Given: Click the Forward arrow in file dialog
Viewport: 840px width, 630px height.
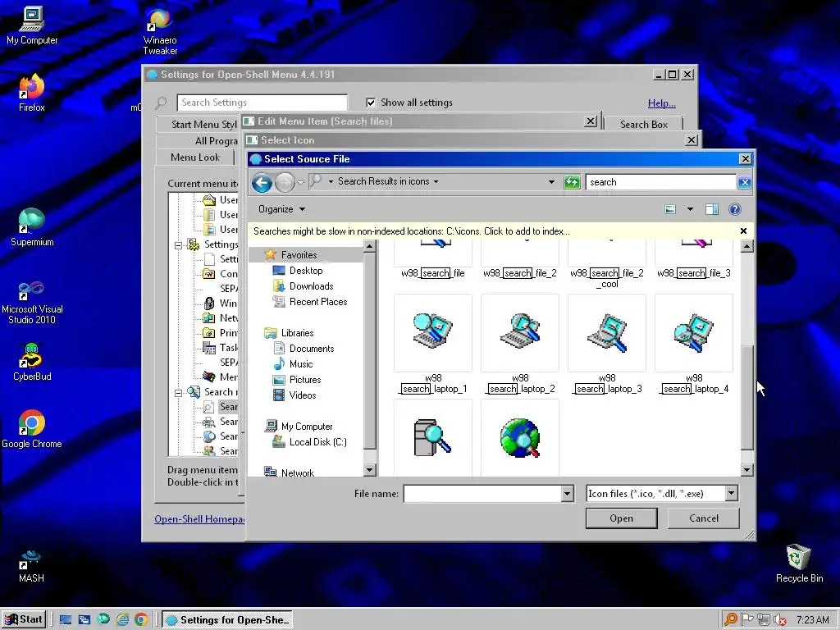Looking at the screenshot, I should (285, 183).
